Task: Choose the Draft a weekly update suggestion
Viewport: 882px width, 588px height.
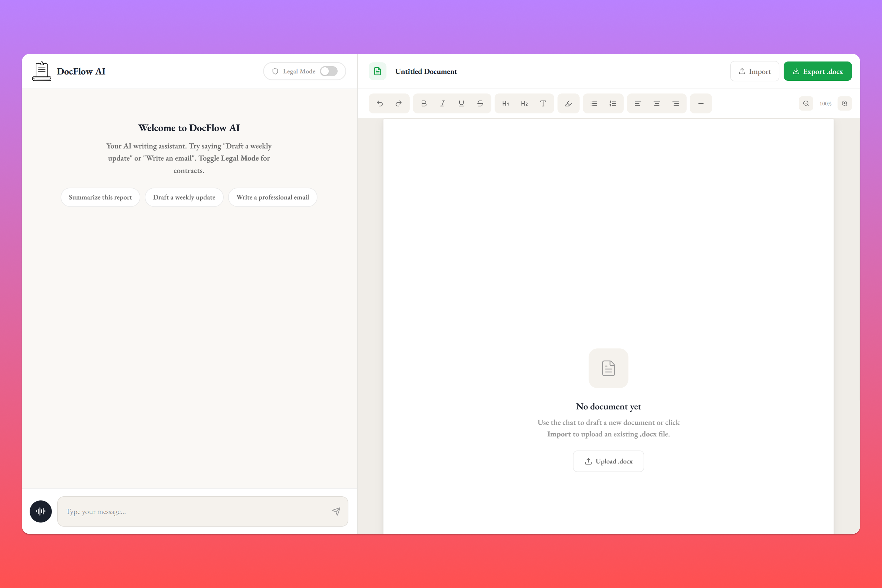Action: point(184,197)
